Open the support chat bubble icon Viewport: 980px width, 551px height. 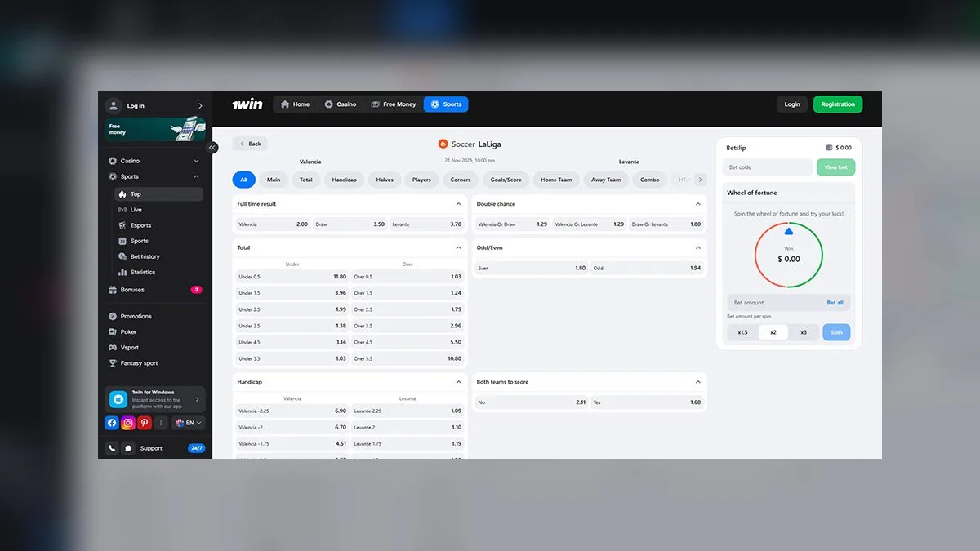tap(128, 448)
